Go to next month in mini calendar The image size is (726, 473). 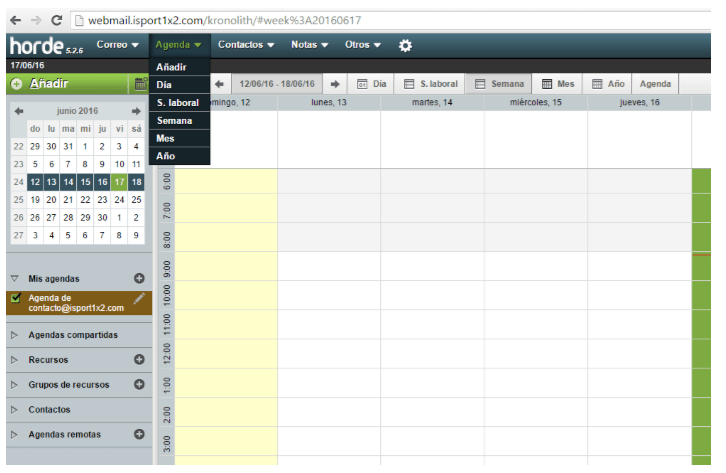click(x=136, y=111)
